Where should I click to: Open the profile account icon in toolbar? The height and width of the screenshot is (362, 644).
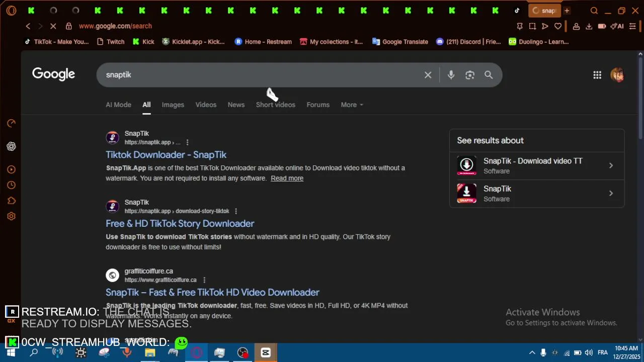coord(576,26)
